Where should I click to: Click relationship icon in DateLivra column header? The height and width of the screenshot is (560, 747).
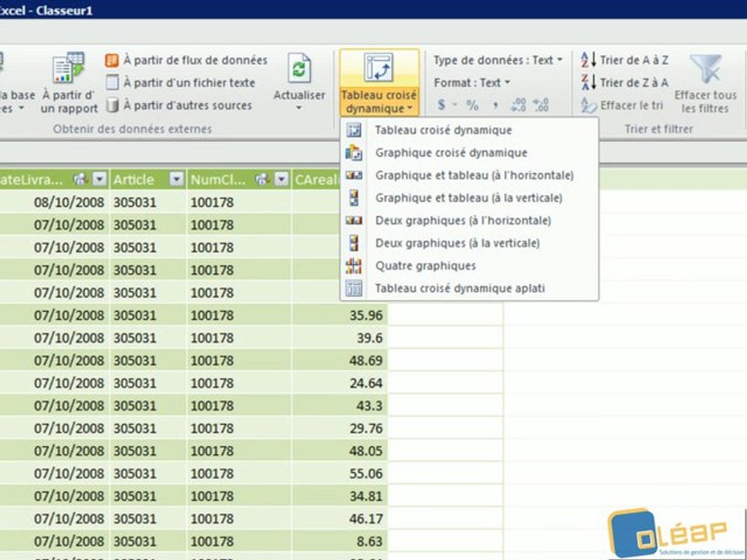(x=80, y=180)
